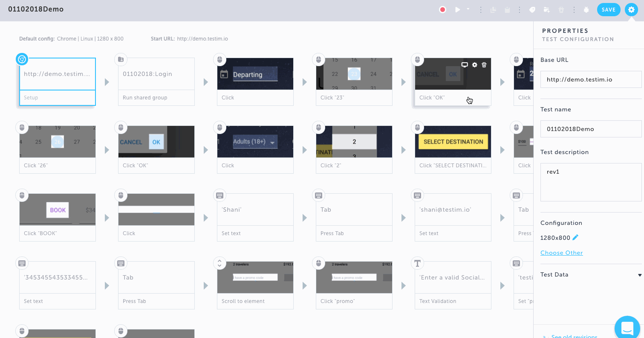644x338 pixels.
Task: Click into the Test description box
Action: tap(591, 182)
